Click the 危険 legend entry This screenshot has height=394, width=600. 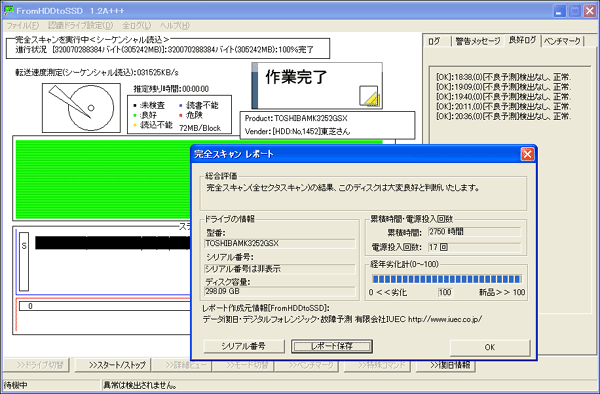191,115
